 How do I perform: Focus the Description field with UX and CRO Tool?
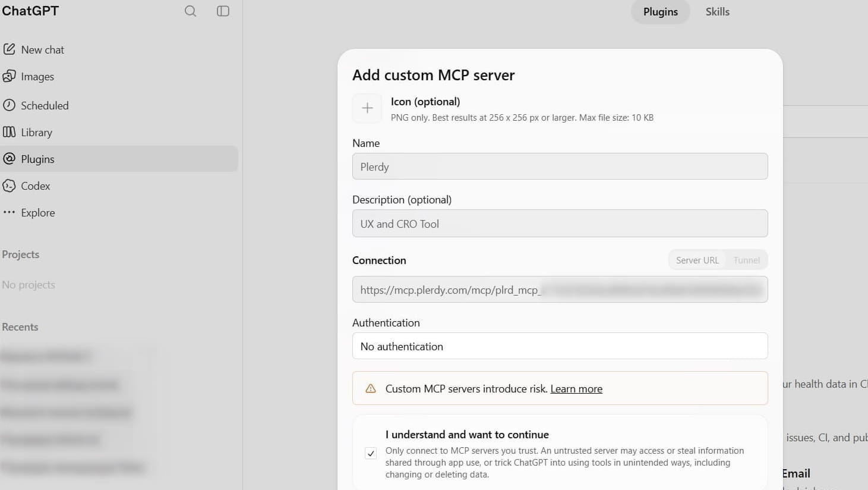(x=560, y=224)
